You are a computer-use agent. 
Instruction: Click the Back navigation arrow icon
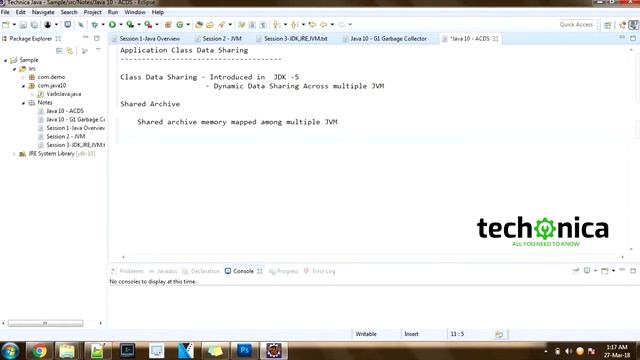tap(324, 25)
